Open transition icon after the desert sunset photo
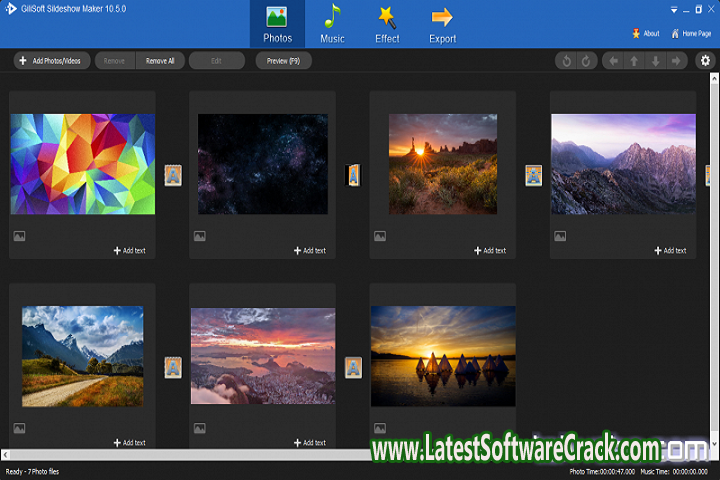Image resolution: width=720 pixels, height=480 pixels. [533, 176]
